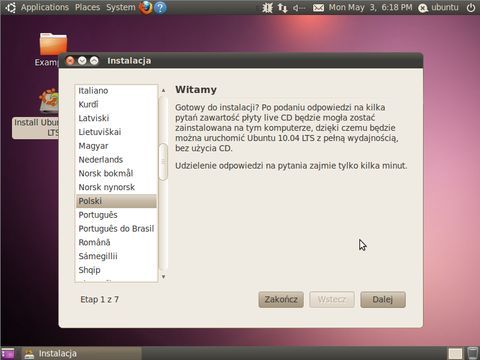
Task: Open the mail envelope indicator
Action: [318, 7]
